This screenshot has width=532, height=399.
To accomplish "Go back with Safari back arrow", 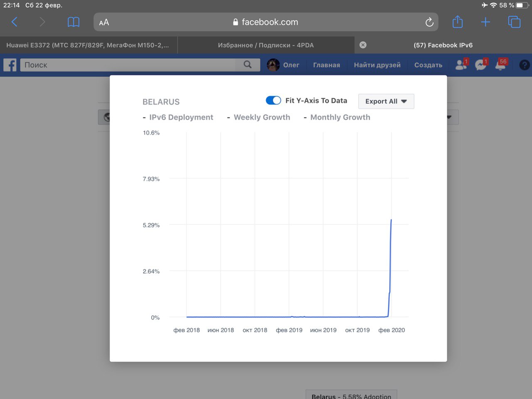I will point(15,22).
